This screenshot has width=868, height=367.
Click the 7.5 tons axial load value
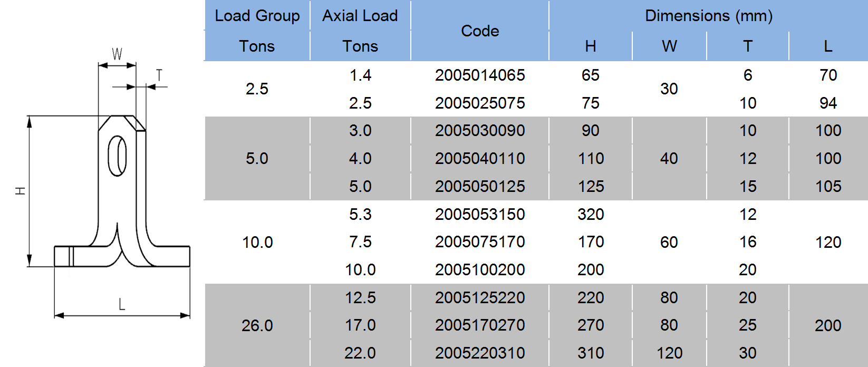[360, 242]
